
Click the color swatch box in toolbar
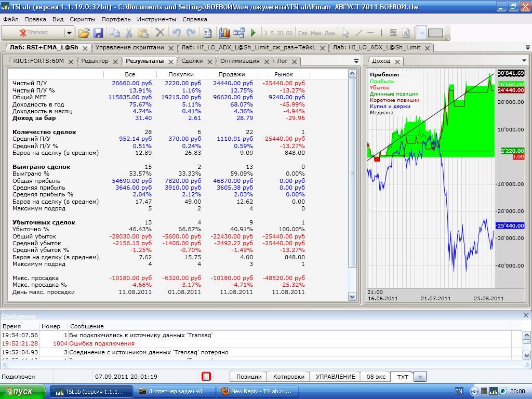point(435,33)
